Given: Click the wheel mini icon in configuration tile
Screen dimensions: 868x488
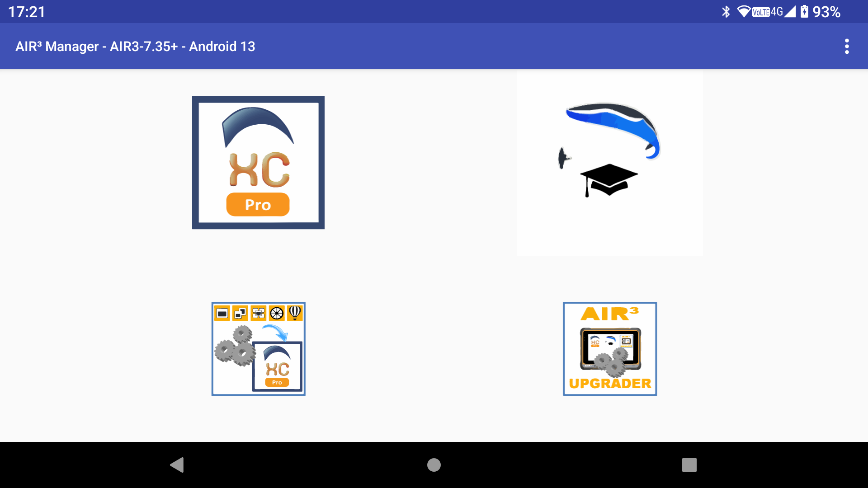Looking at the screenshot, I should click(x=277, y=313).
